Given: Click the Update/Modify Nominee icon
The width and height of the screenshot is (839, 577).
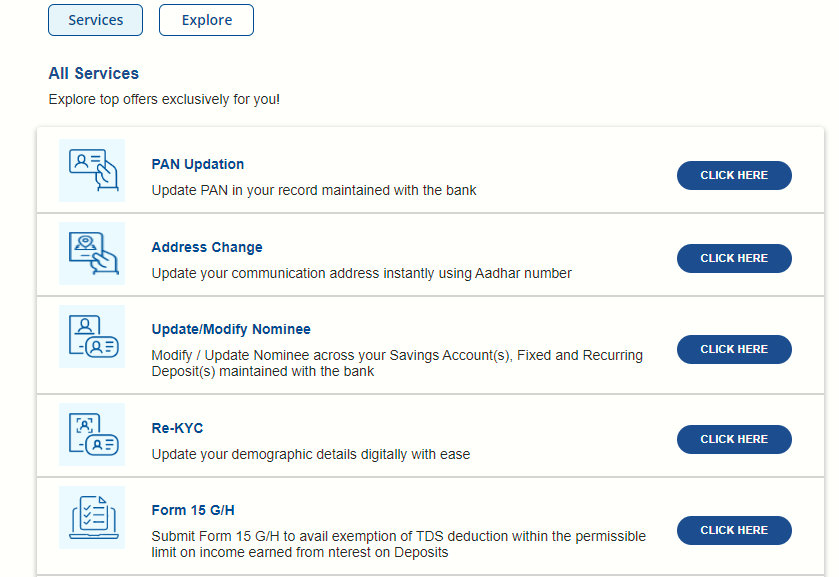Looking at the screenshot, I should (x=92, y=337).
